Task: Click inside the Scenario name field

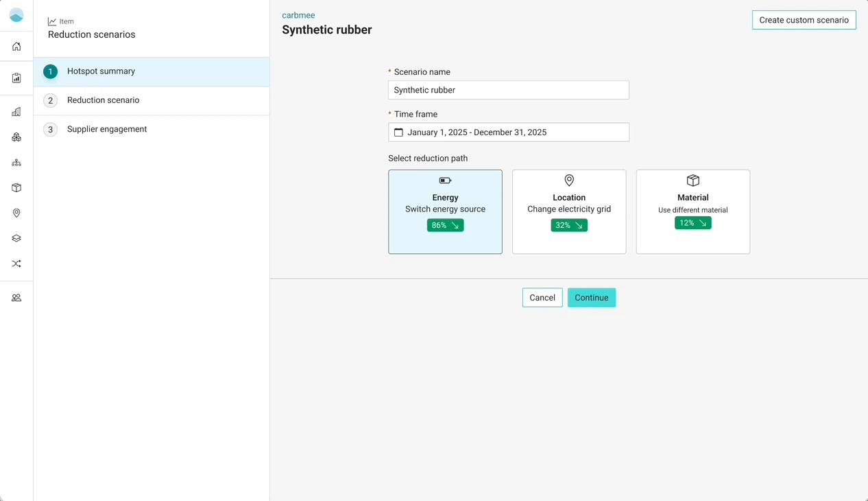Action: (508, 90)
